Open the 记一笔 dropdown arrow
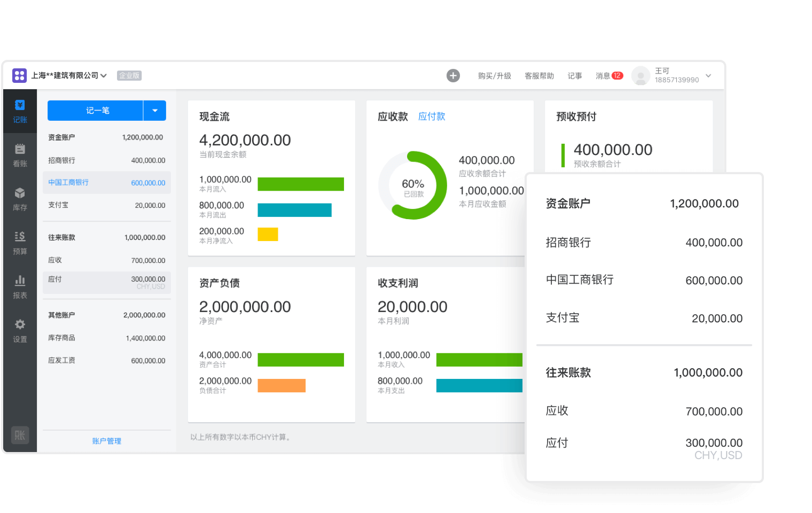Viewport: 812px width, 513px height. 155,111
